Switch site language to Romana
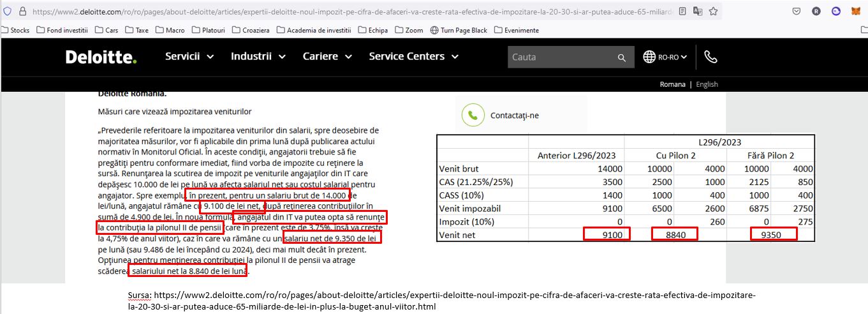868x314 pixels. 672,84
